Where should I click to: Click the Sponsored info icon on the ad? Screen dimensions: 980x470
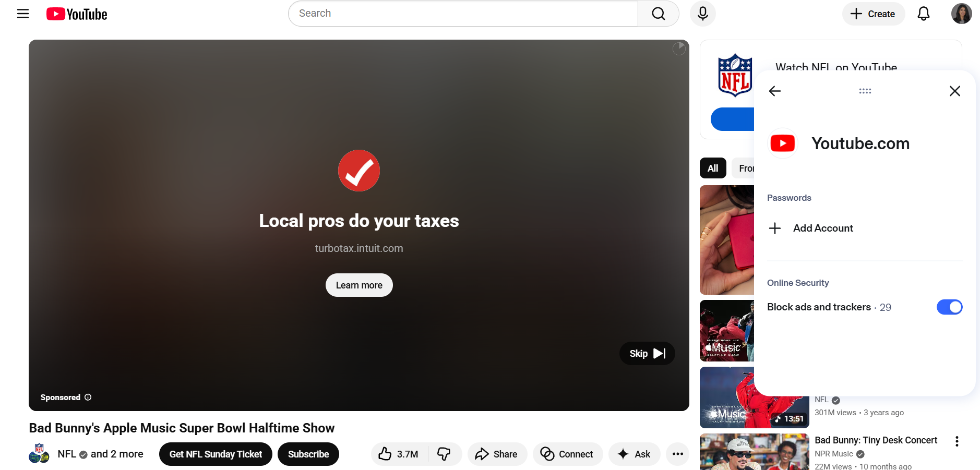coord(88,397)
